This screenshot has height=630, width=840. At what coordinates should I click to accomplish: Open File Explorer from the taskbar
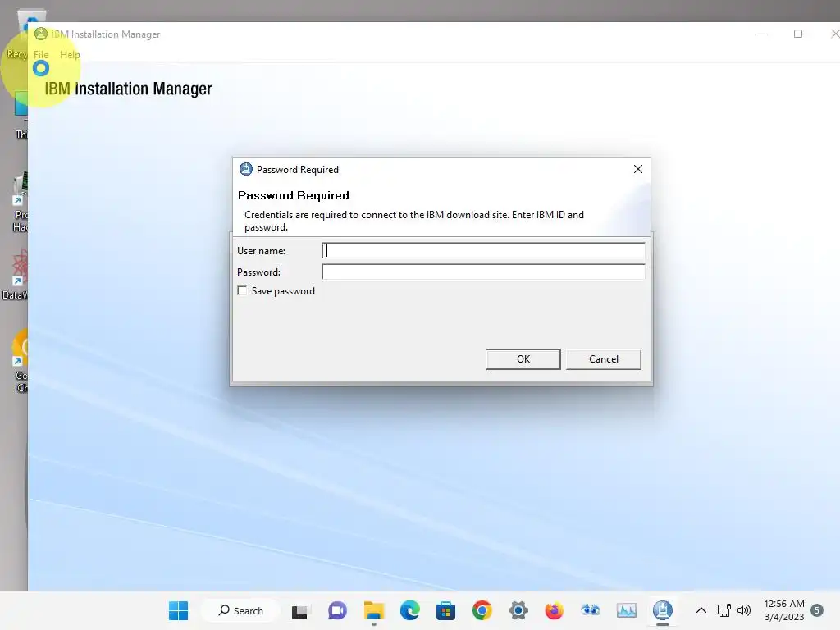tap(373, 610)
